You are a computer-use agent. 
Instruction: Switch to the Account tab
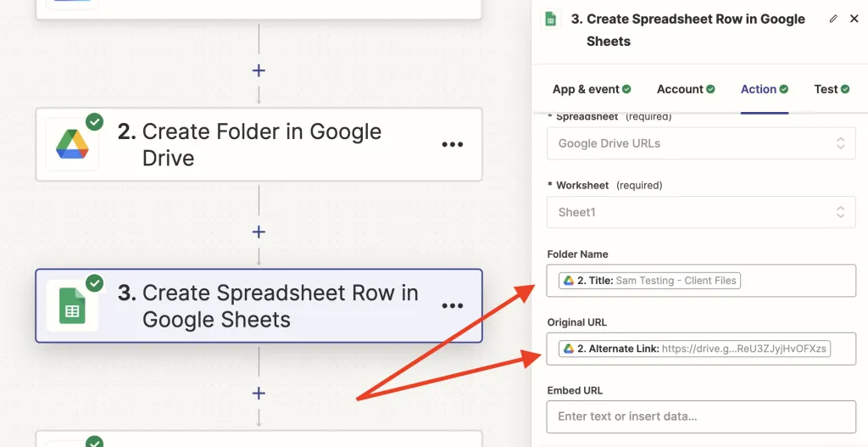pyautogui.click(x=686, y=89)
